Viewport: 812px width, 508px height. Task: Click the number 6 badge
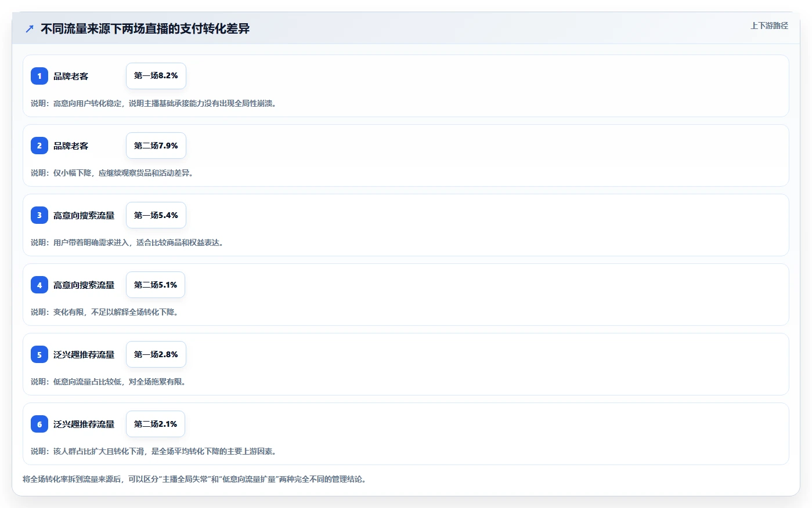coord(39,424)
